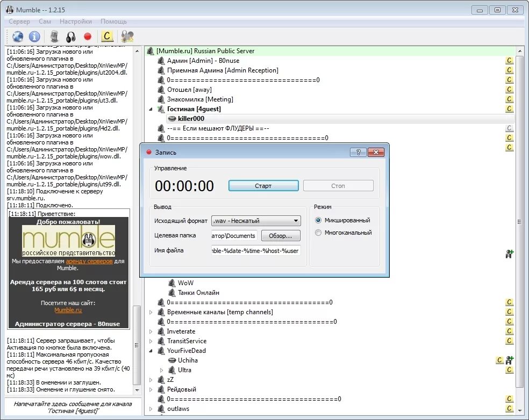The height and width of the screenshot is (420, 529).
Task: Browse for the target folder with Обзор
Action: point(281,236)
